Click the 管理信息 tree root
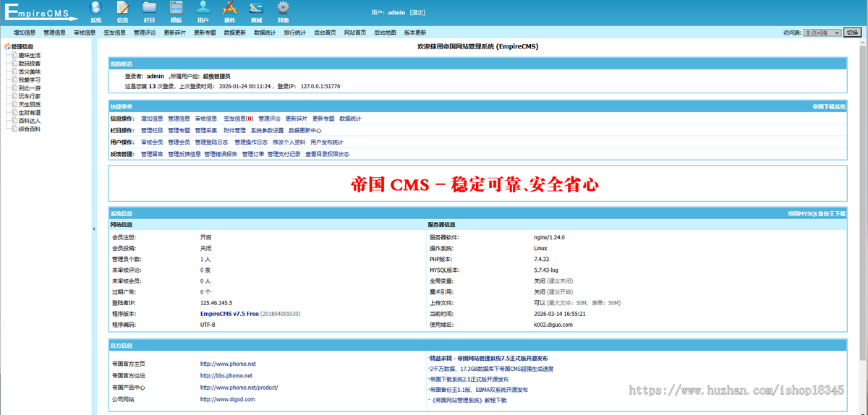868x415 pixels. tap(22, 46)
